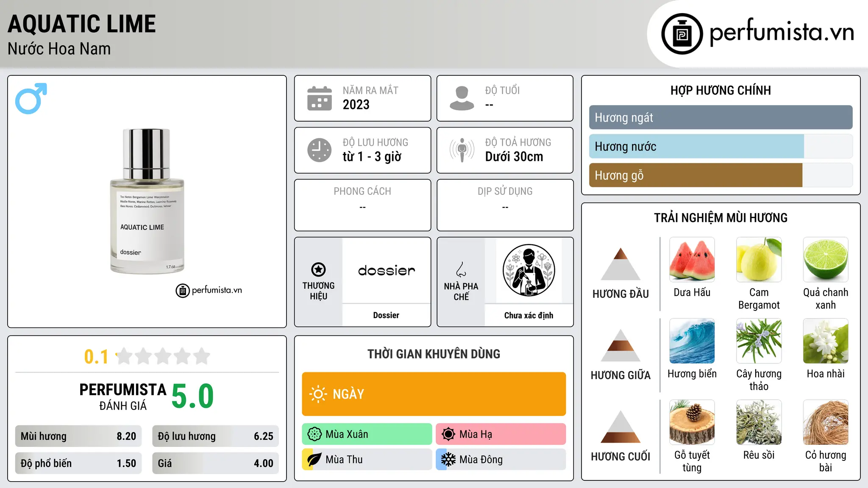Click the Độ phổ biến score row 1.50
This screenshot has height=488, width=868.
coord(78,463)
